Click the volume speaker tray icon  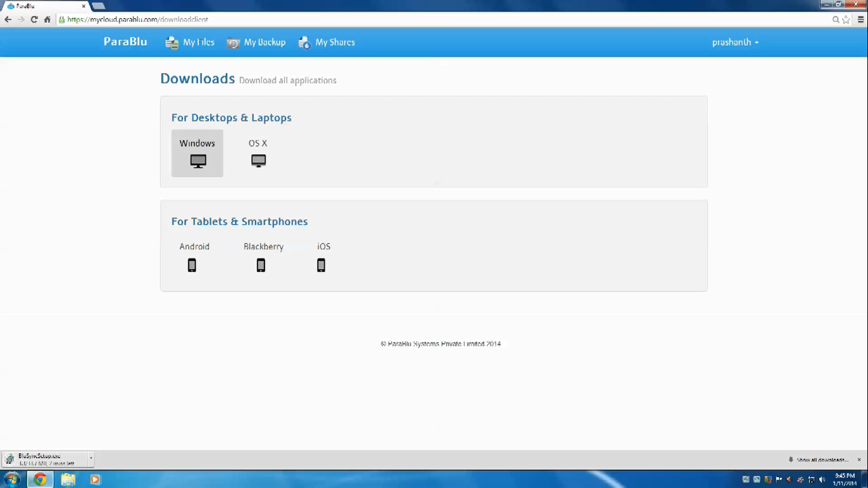[822, 479]
